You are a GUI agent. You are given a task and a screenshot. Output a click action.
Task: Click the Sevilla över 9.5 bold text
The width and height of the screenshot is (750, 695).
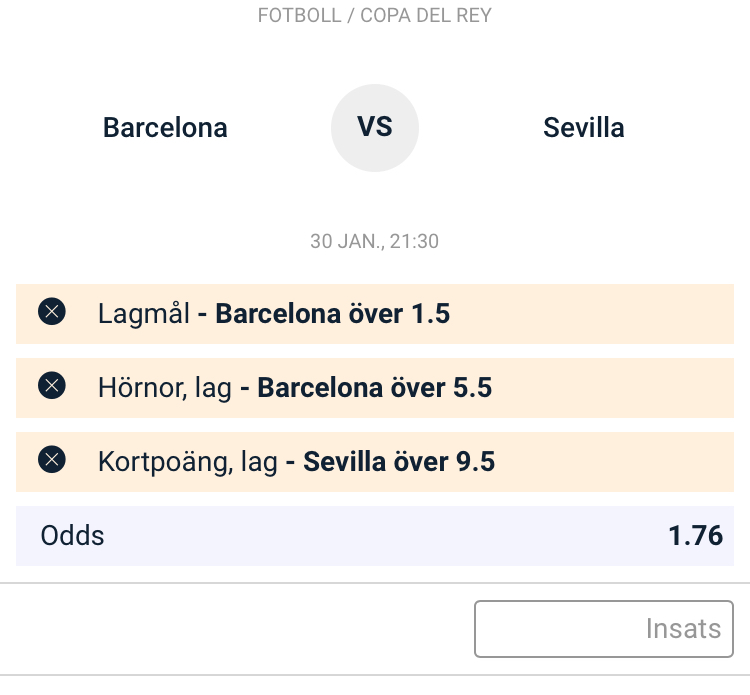click(x=399, y=462)
